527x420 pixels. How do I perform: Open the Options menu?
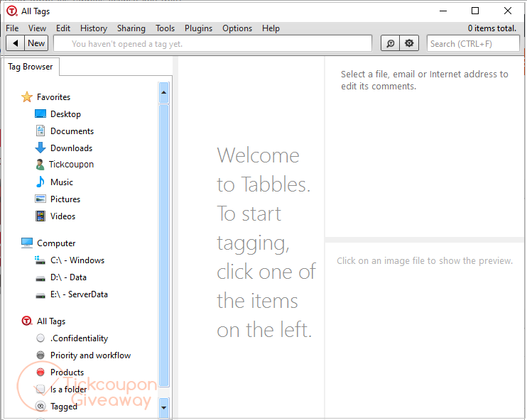pos(237,28)
